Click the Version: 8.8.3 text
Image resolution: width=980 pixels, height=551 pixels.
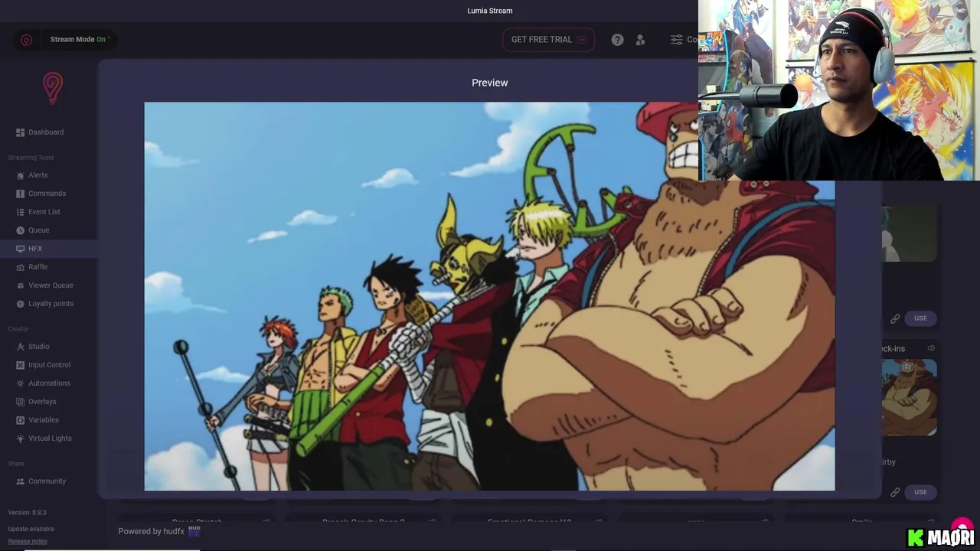pos(28,513)
